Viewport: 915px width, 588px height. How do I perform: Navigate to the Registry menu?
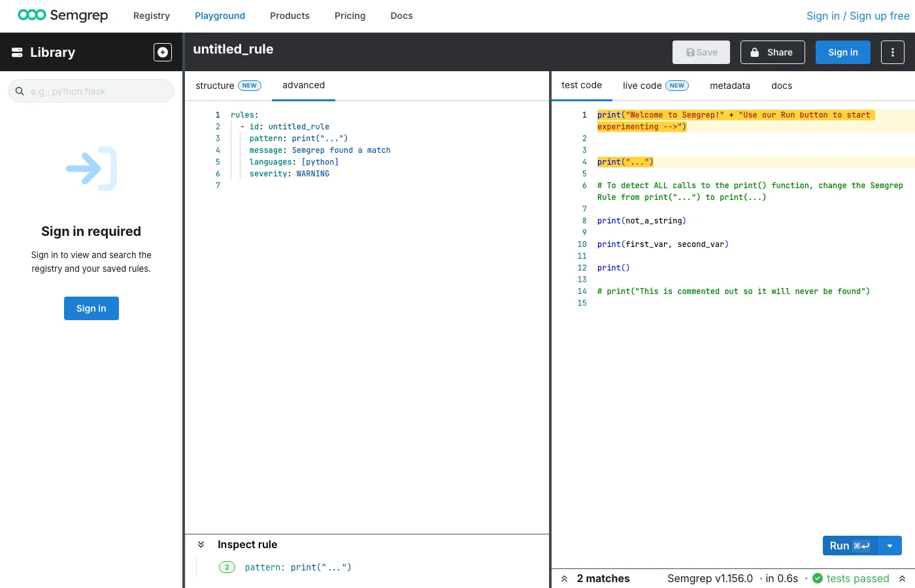pyautogui.click(x=151, y=16)
